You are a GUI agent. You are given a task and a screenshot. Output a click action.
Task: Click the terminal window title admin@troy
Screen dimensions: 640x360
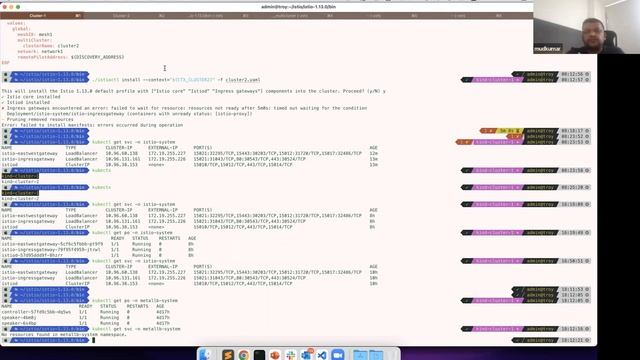click(298, 7)
